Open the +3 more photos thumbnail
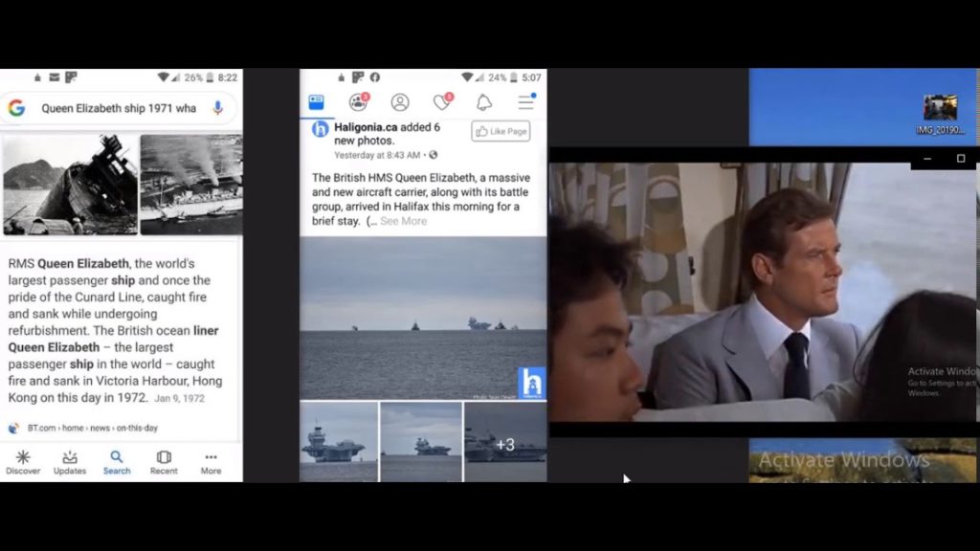 [505, 442]
